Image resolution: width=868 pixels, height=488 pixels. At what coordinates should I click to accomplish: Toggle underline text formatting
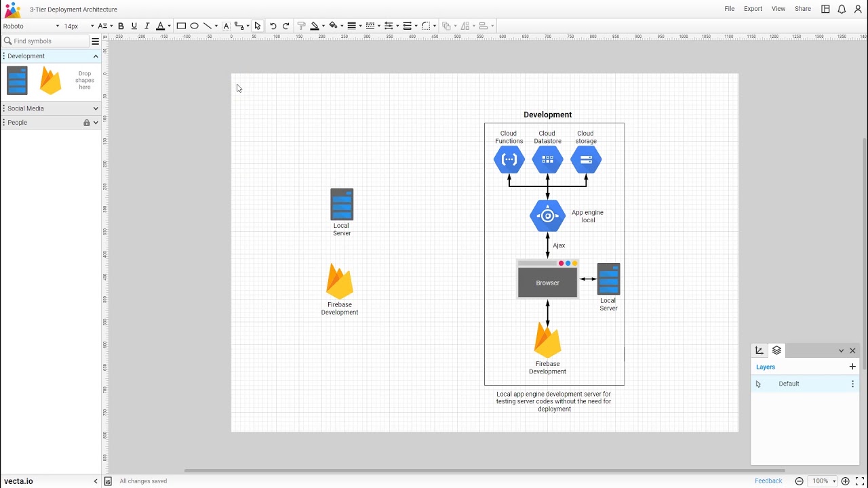click(134, 26)
